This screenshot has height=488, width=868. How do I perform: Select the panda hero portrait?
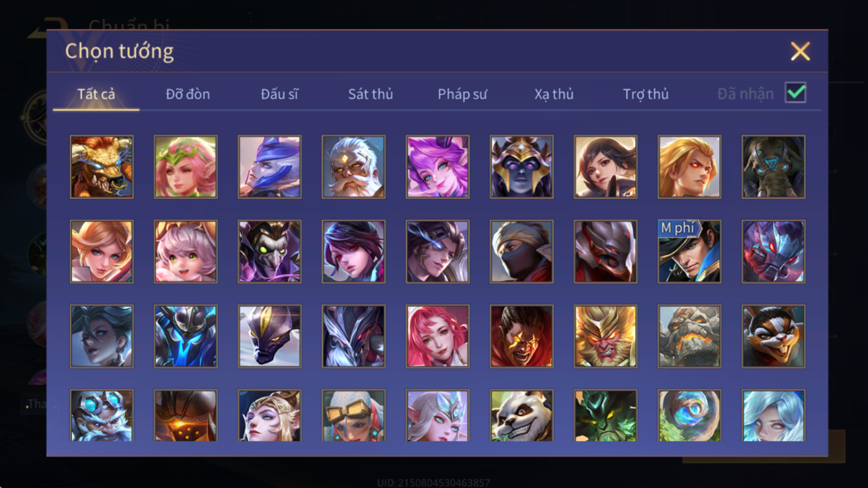[x=521, y=416]
